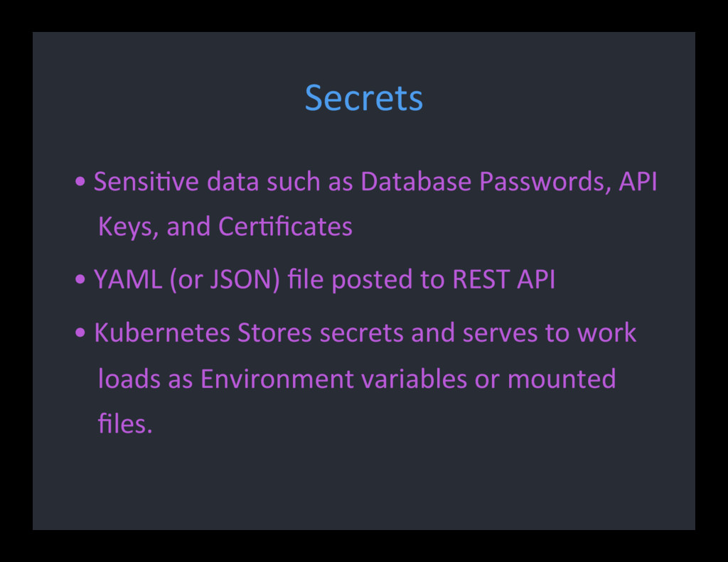Click the word YAML

coord(128,279)
